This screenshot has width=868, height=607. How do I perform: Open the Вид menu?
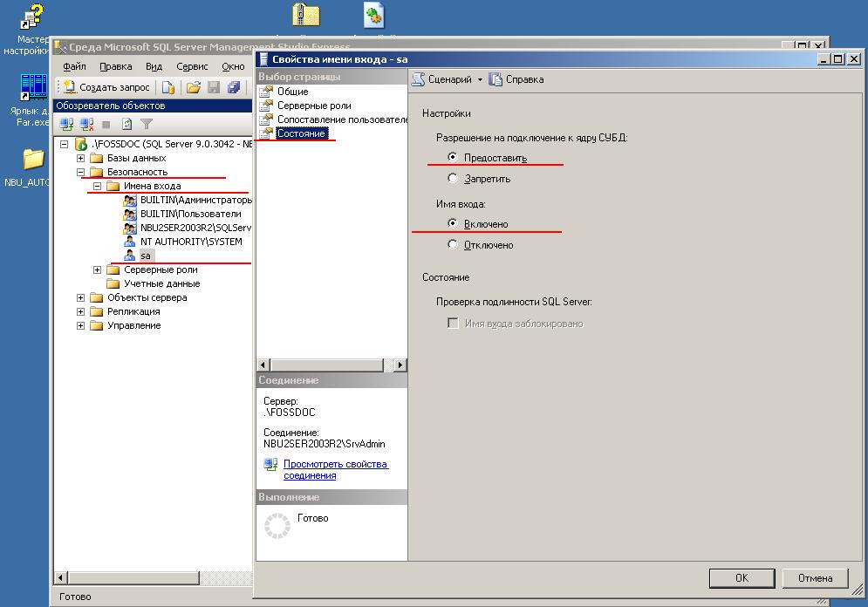(154, 66)
